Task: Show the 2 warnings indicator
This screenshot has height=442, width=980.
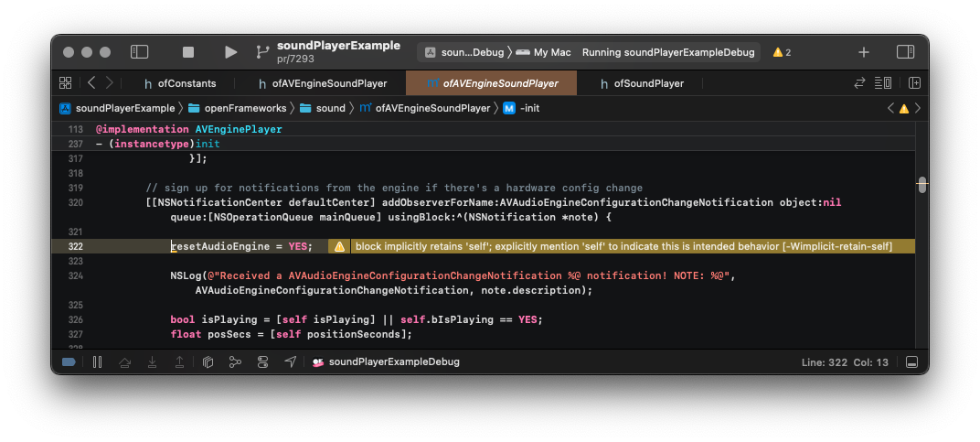Action: (x=782, y=52)
